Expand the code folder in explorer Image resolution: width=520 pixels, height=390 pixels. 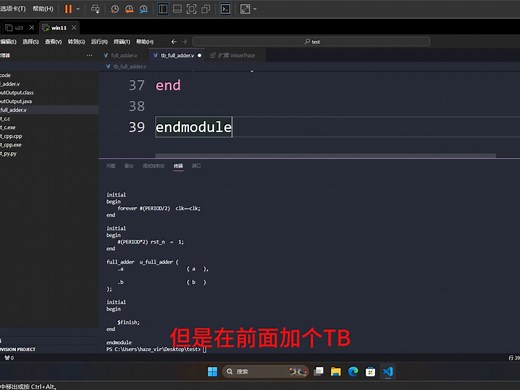[5, 75]
